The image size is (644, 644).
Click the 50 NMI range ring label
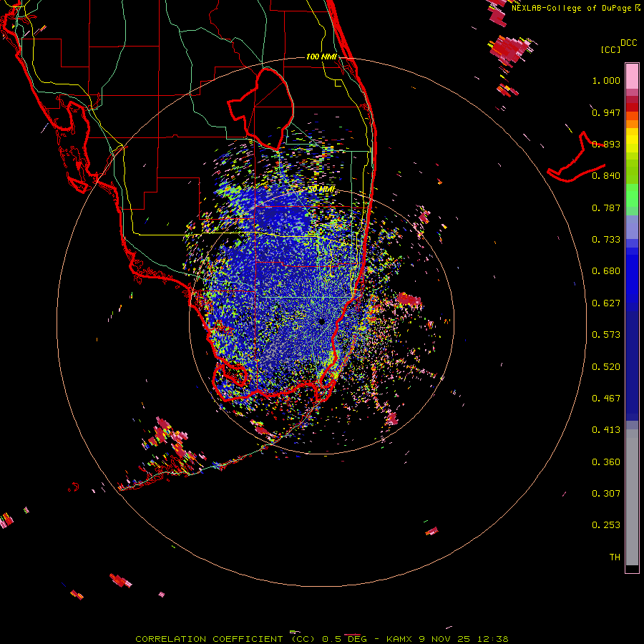(321, 190)
